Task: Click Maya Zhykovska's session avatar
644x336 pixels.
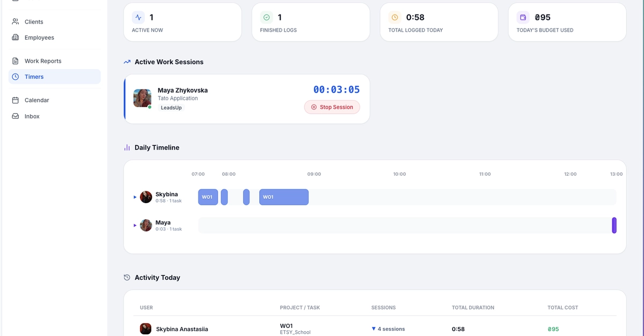Action: point(142,99)
